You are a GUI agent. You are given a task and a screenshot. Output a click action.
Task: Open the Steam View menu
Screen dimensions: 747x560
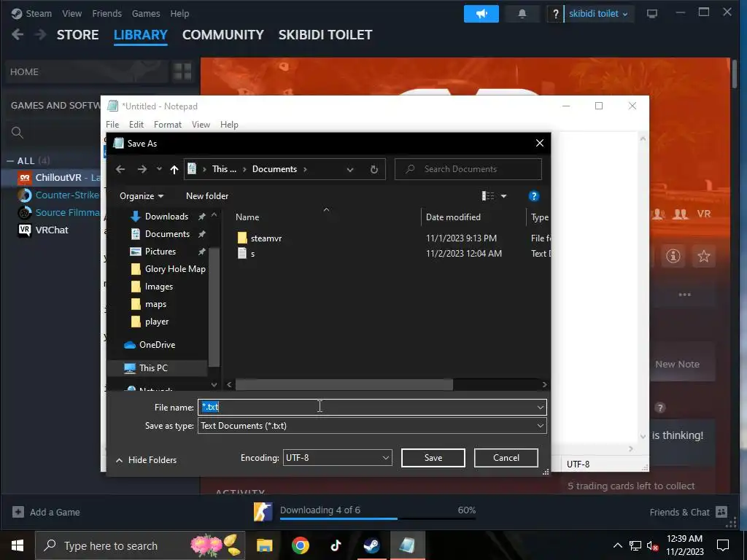click(72, 14)
